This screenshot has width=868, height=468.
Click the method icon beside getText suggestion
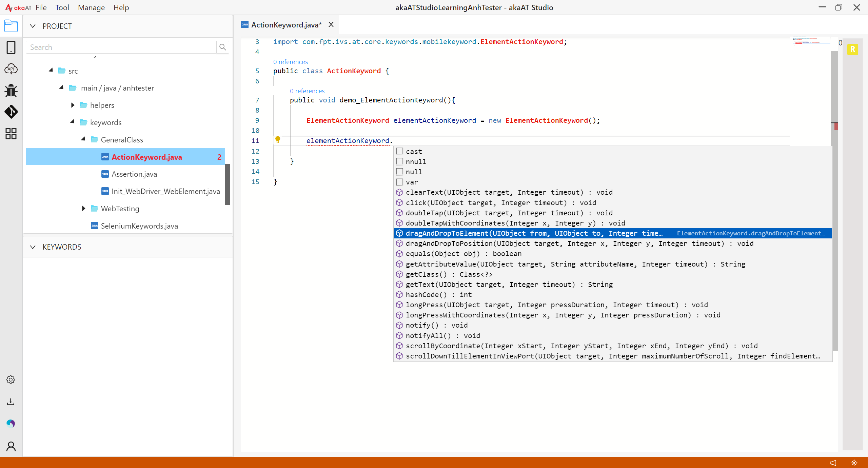399,284
